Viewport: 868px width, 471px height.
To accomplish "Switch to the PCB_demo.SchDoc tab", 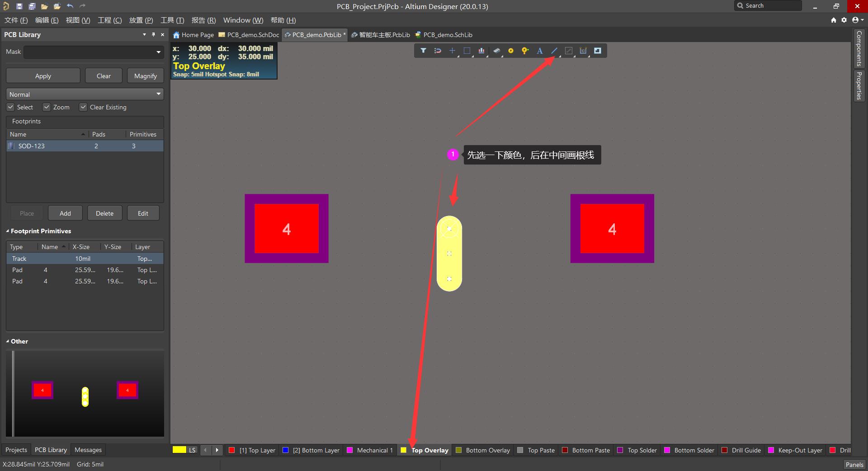I will tap(249, 35).
